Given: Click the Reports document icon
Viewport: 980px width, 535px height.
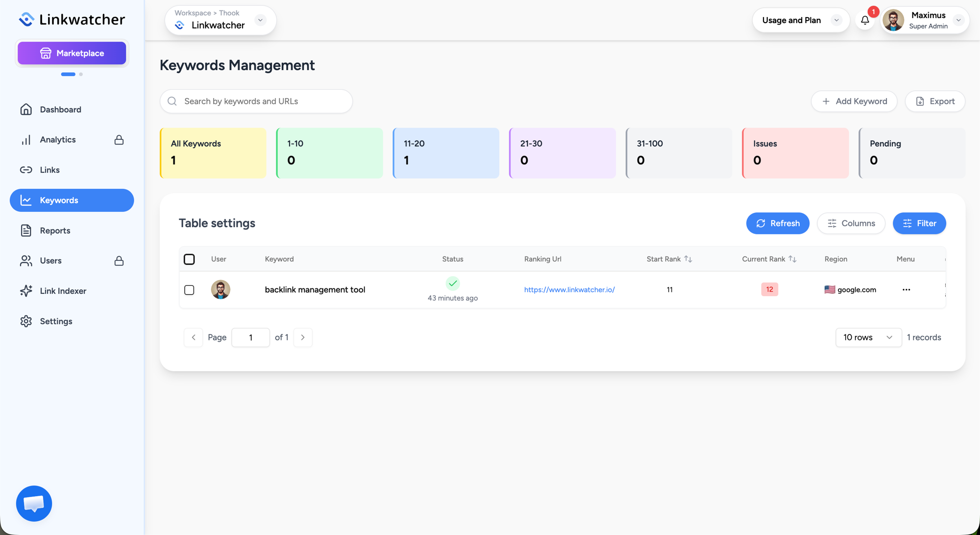Looking at the screenshot, I should (x=26, y=230).
